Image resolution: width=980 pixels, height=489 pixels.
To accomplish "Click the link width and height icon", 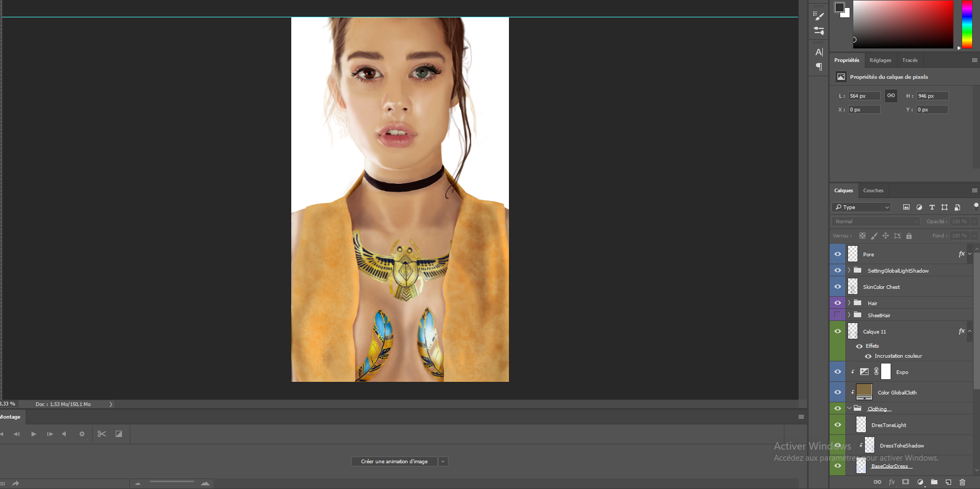I will [891, 96].
